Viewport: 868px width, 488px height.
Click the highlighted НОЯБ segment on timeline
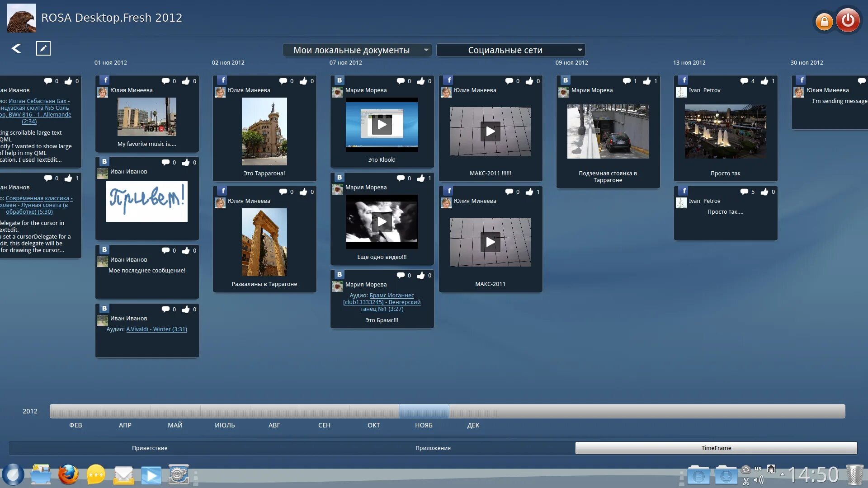tap(424, 411)
